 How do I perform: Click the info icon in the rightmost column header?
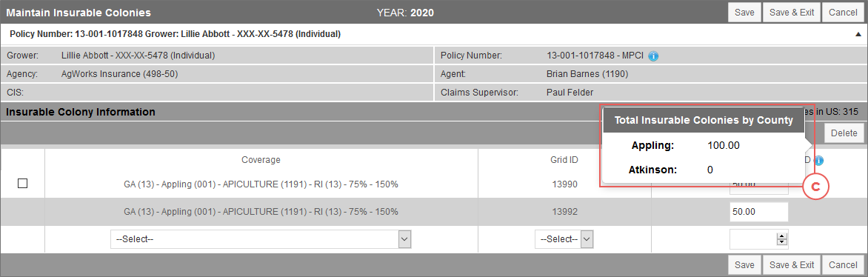click(x=819, y=161)
